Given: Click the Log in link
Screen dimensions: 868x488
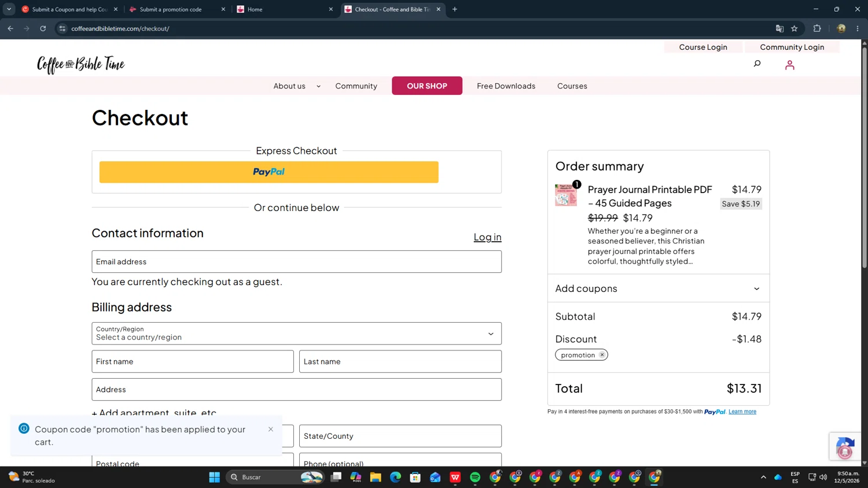Looking at the screenshot, I should (487, 237).
